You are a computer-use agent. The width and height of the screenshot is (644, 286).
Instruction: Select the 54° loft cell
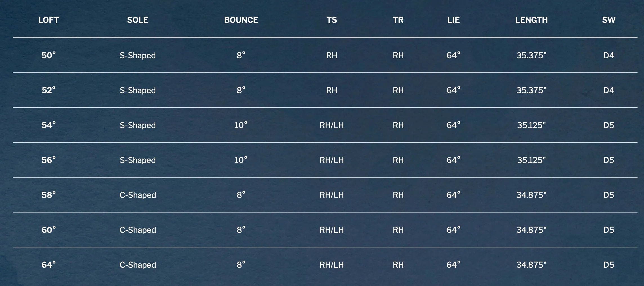pos(49,125)
